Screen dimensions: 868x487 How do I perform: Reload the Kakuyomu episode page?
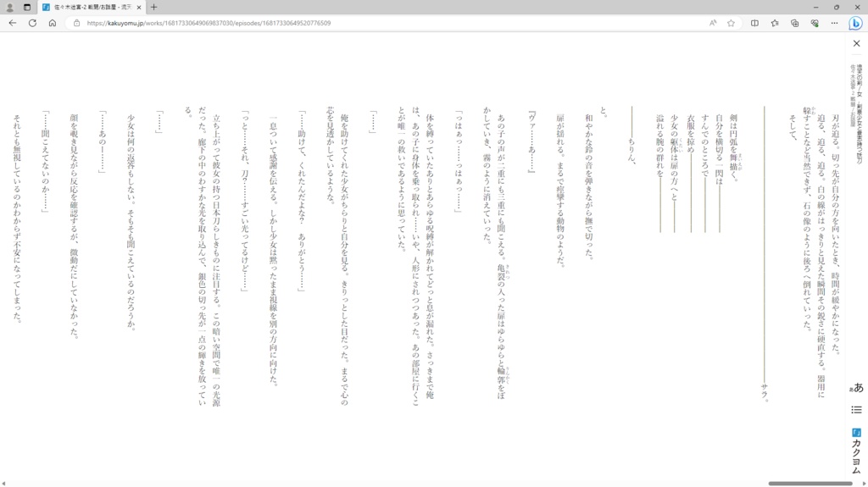click(32, 23)
